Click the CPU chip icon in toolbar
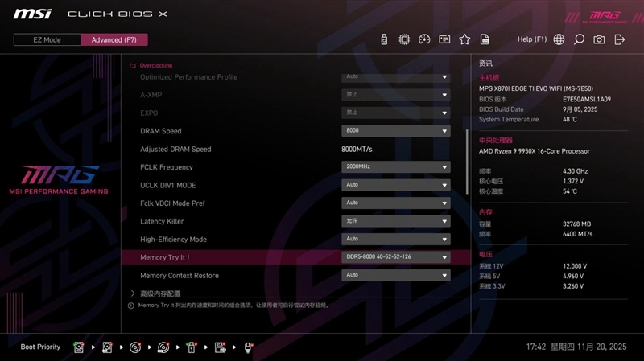This screenshot has height=361, width=644. [x=404, y=39]
